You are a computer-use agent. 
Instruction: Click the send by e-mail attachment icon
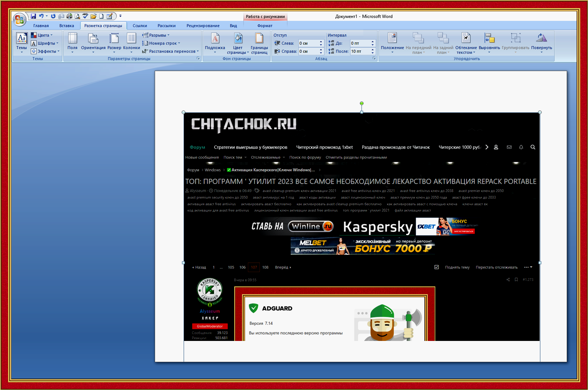coord(61,16)
